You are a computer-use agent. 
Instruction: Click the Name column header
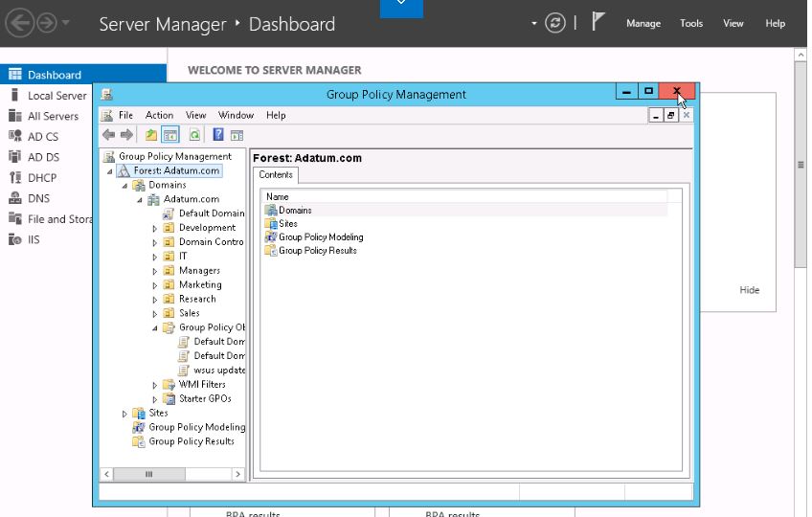[466, 197]
